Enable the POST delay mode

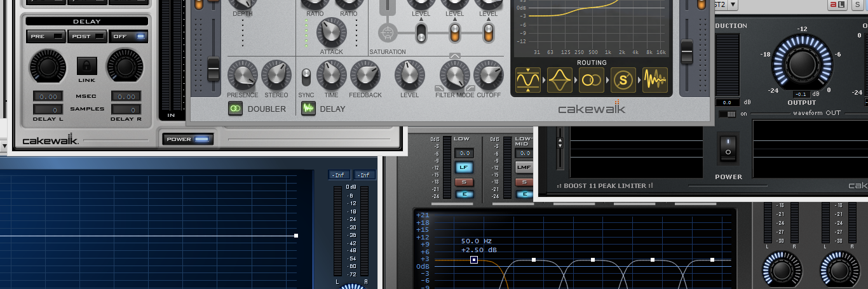(x=87, y=36)
